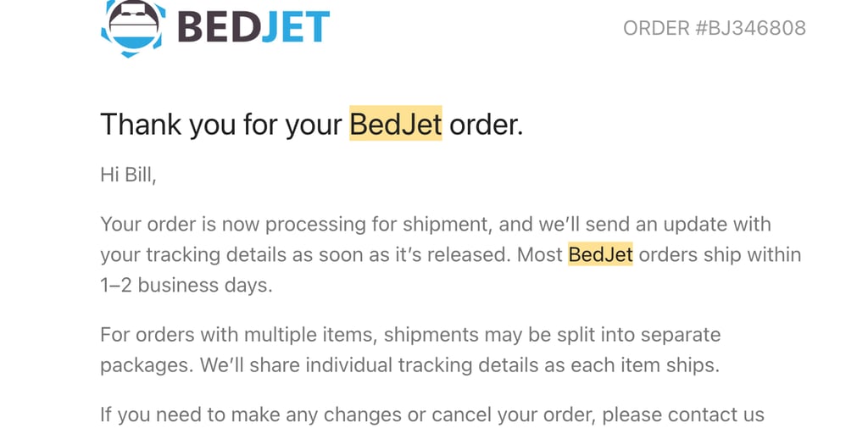This screenshot has height=434, width=868.
Task: Click the "orders ship within" phrase
Action: [x=720, y=255]
